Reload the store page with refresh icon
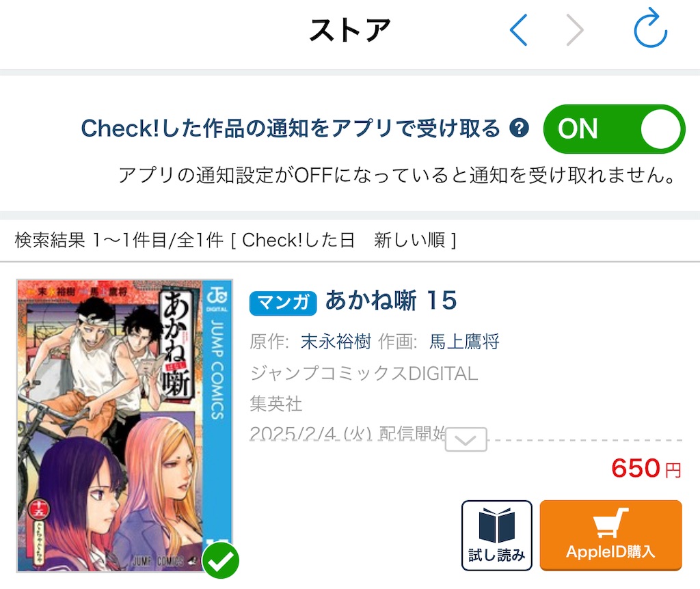 [x=651, y=27]
